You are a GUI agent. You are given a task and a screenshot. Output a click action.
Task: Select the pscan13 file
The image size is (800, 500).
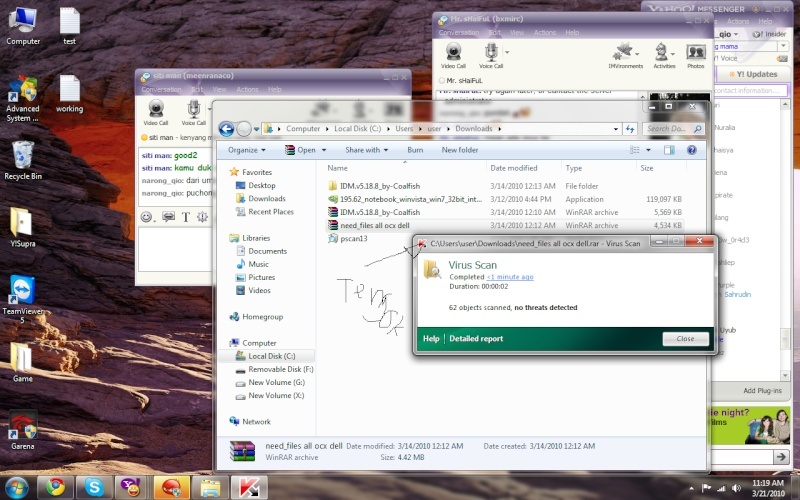coord(354,238)
